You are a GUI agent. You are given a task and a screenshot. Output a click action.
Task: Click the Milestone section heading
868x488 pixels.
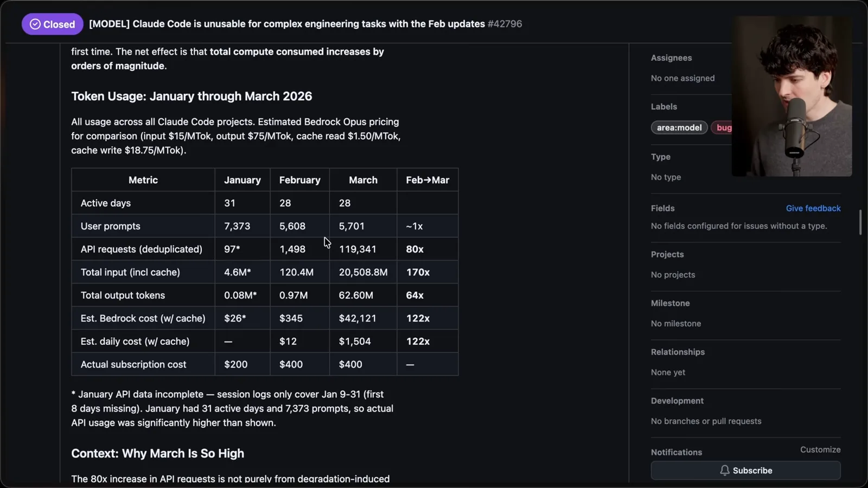[x=671, y=303]
